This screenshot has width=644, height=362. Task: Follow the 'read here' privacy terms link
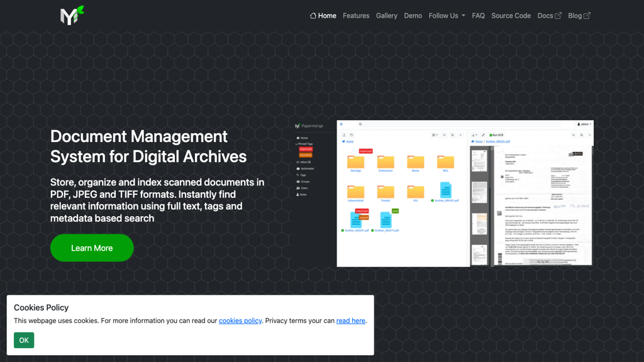(x=350, y=321)
